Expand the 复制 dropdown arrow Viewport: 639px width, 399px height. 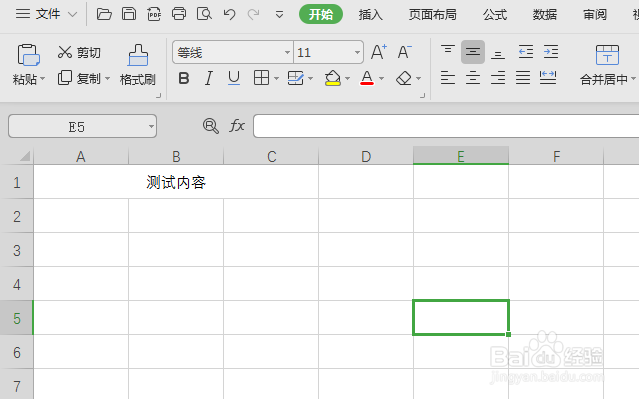[108, 78]
